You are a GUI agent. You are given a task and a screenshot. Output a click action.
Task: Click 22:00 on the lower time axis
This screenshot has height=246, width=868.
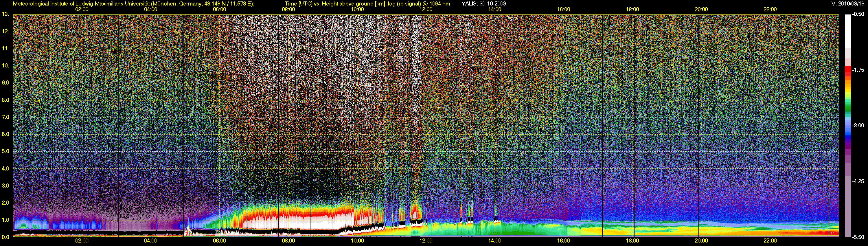pos(770,241)
